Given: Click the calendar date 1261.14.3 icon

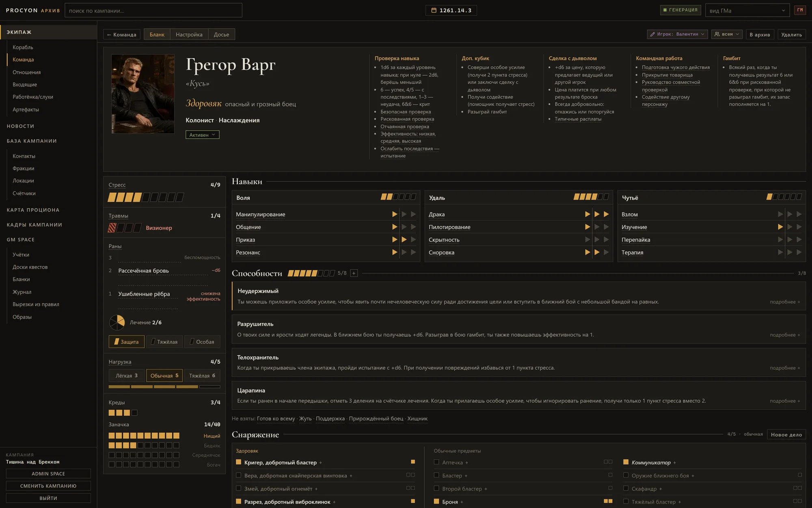Looking at the screenshot, I should coord(434,10).
